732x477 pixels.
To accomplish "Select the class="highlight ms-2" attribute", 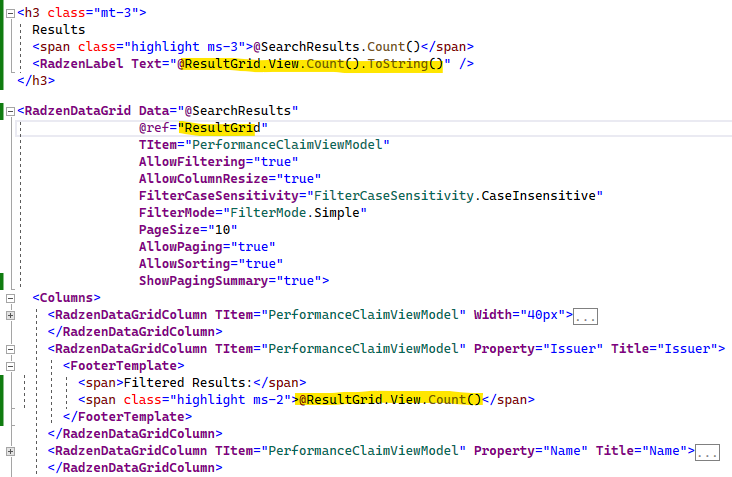I will 207,400.
